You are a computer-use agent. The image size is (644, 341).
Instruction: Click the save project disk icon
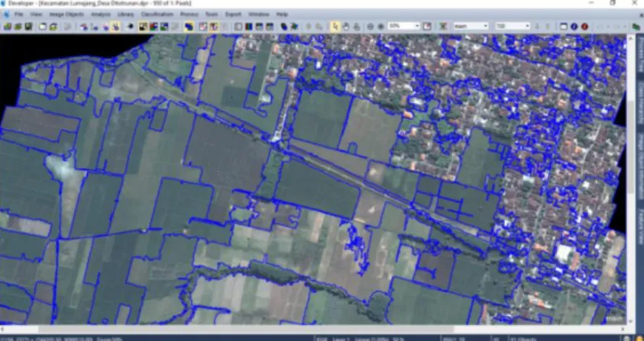coord(28,26)
